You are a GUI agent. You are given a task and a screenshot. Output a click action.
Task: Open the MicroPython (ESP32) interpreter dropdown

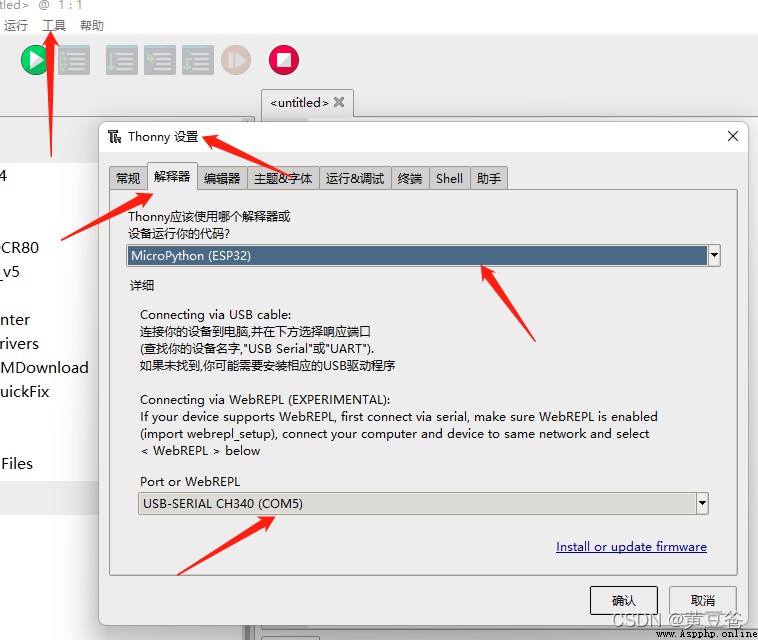[423, 256]
